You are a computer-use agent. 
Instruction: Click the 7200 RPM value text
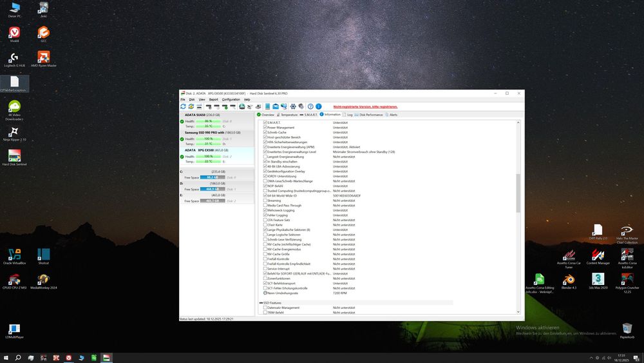point(339,293)
